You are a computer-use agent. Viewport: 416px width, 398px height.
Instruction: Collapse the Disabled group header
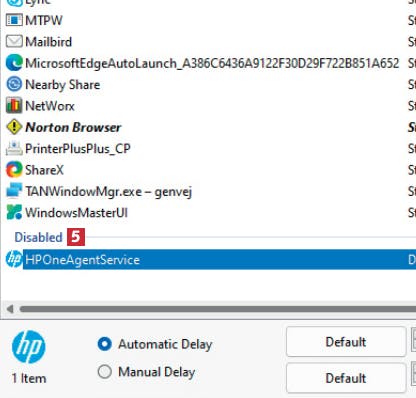(38, 237)
